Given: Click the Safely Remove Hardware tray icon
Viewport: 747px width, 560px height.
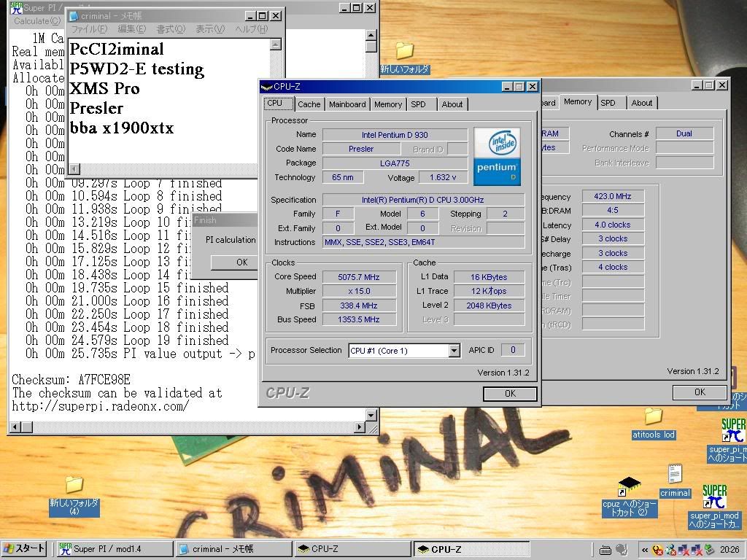Looking at the screenshot, I should [709, 550].
